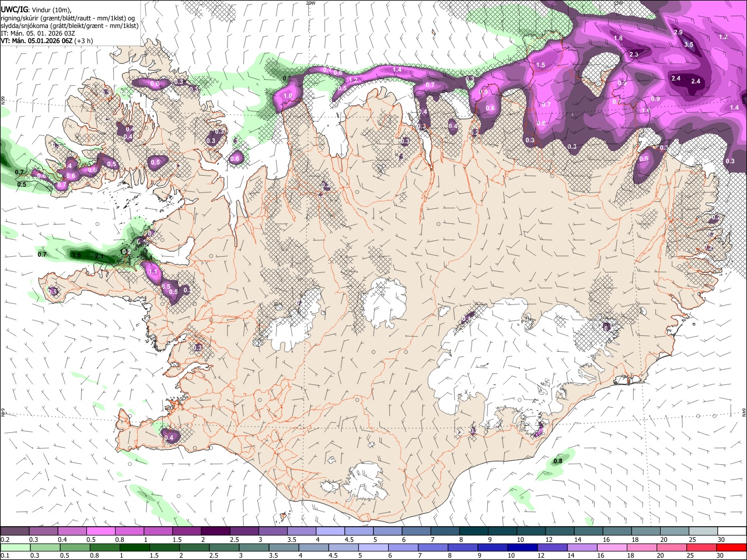Click the white 30 swatch in upper legend
Screen dimensions: 747x560
[x=732, y=531]
